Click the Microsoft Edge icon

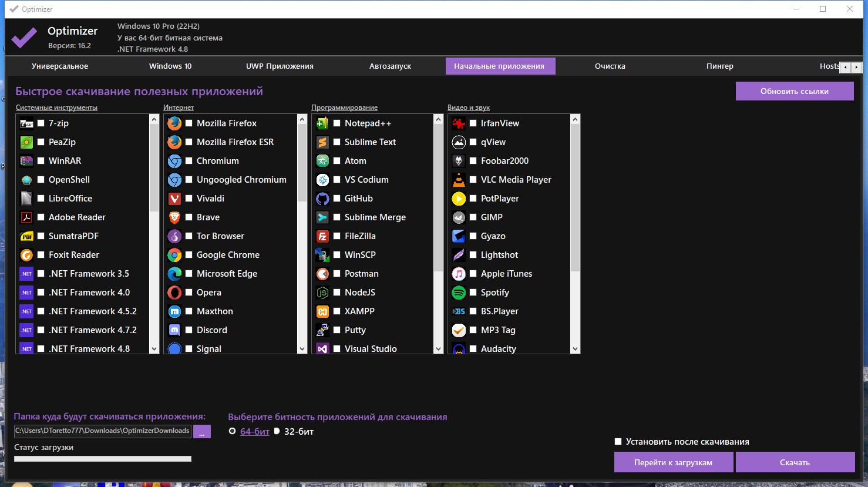(174, 274)
